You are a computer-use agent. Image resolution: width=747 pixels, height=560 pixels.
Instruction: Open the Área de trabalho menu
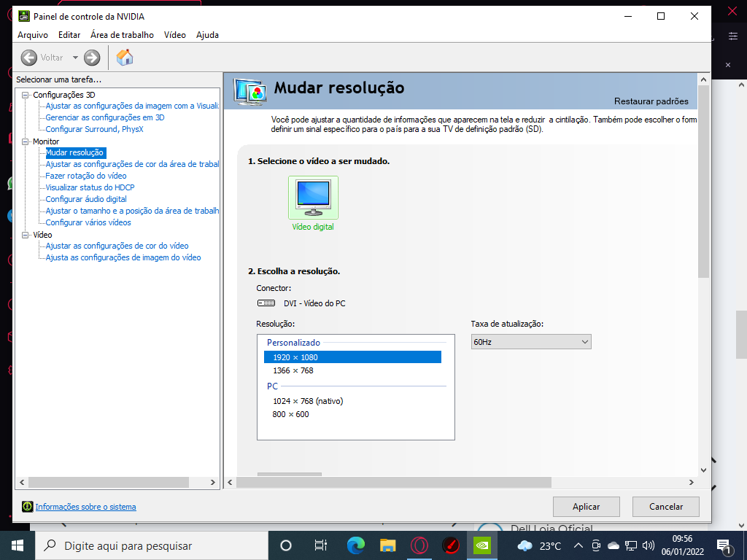[122, 35]
